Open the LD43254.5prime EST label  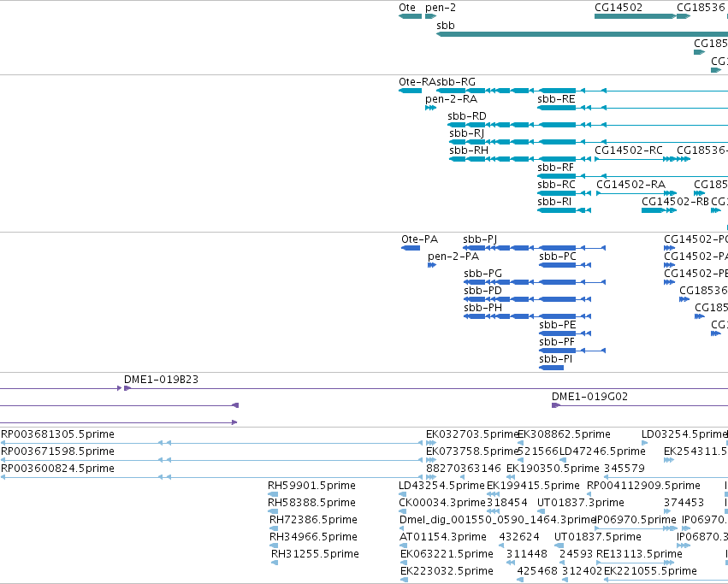(x=441, y=486)
